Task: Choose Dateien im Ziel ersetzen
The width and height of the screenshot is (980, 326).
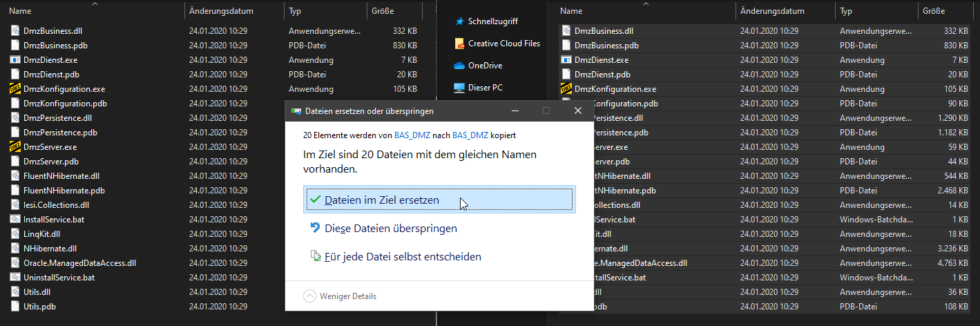Action: point(439,200)
